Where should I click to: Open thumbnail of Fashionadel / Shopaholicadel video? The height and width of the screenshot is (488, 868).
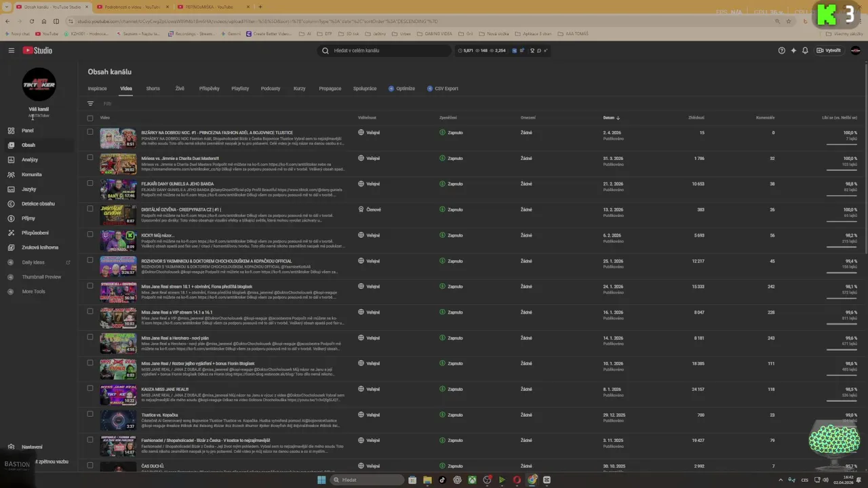pyautogui.click(x=118, y=445)
